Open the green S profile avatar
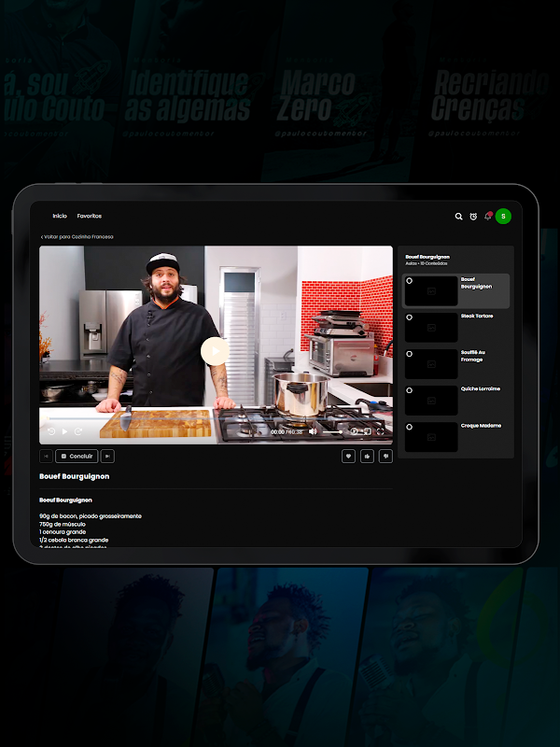 pyautogui.click(x=503, y=217)
